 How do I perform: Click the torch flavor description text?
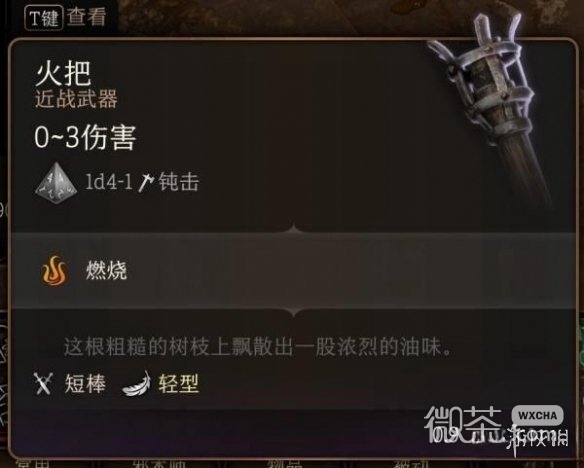coord(258,347)
